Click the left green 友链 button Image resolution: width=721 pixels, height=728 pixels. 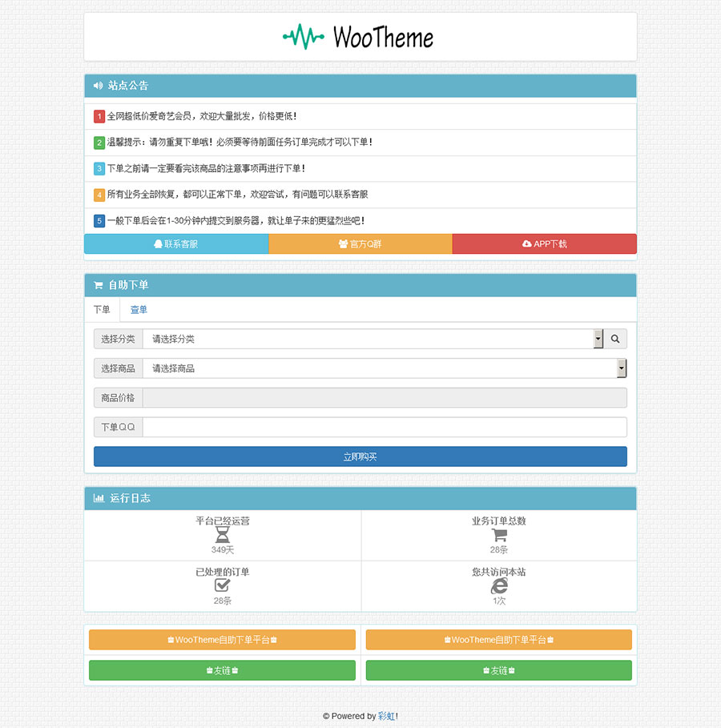(222, 670)
